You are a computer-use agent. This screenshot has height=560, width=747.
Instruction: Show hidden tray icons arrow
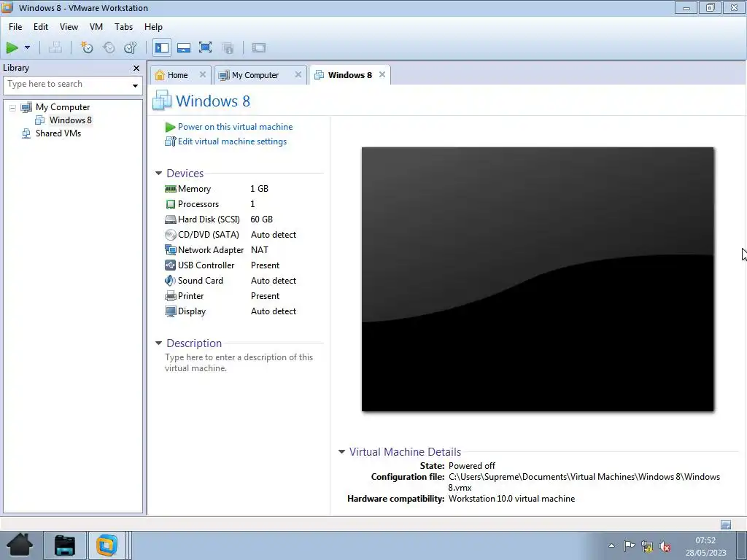[x=612, y=545]
